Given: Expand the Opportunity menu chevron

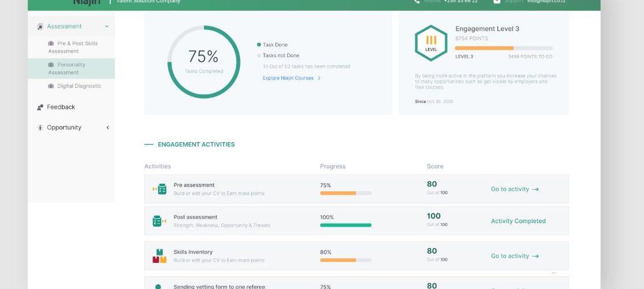Looking at the screenshot, I should tap(107, 128).
